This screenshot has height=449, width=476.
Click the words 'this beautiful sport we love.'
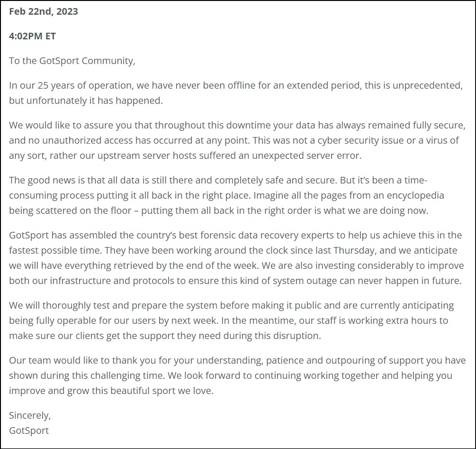(156, 392)
